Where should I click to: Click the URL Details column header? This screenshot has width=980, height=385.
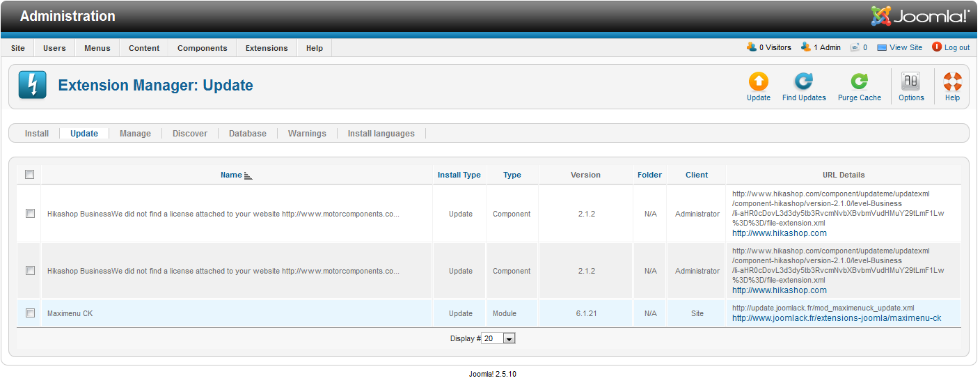[844, 175]
